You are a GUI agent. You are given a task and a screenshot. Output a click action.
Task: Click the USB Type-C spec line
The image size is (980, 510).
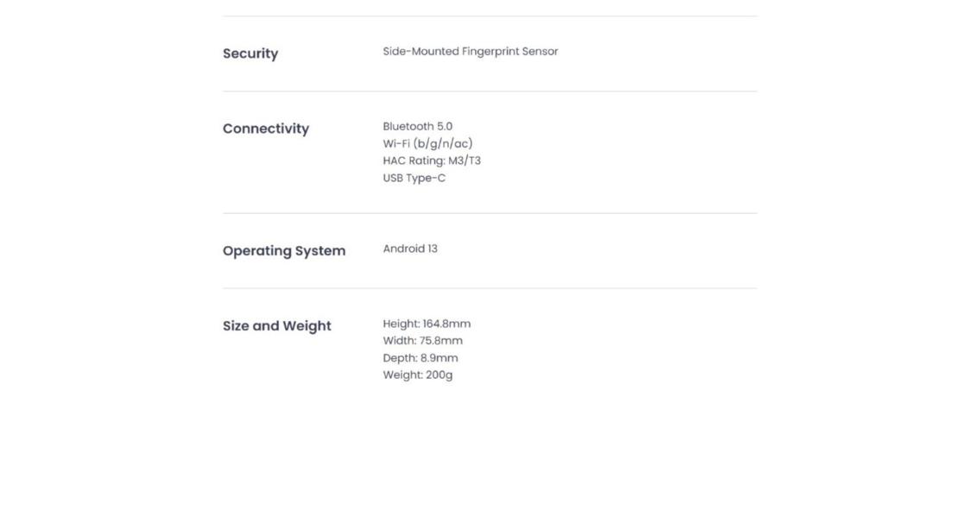tap(414, 179)
